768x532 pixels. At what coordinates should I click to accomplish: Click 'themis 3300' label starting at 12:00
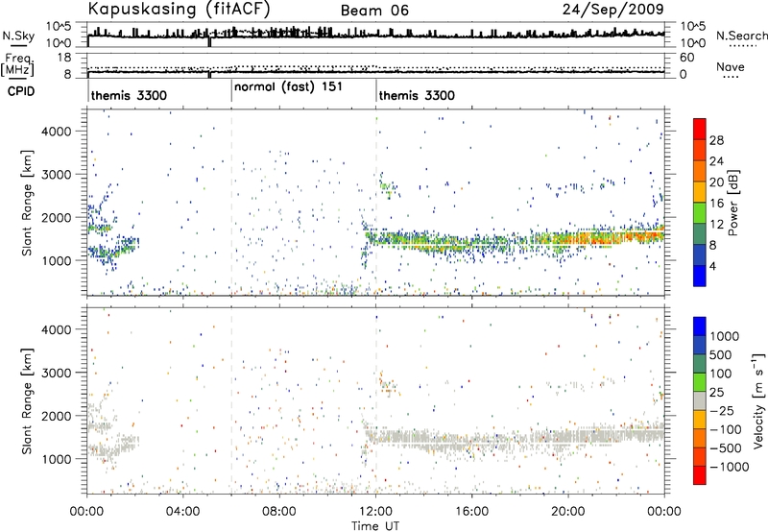417,95
